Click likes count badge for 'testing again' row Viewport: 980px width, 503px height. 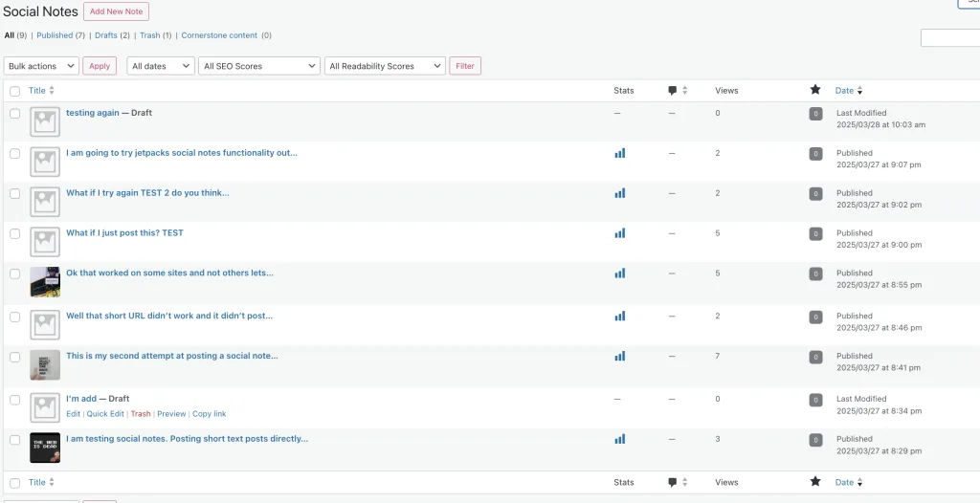tap(815, 114)
